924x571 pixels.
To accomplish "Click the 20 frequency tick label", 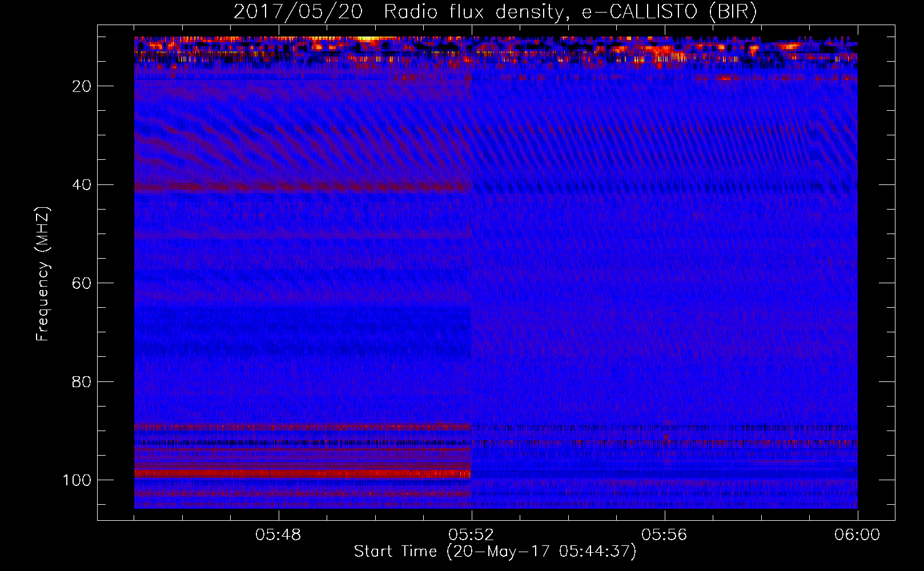I will [82, 86].
